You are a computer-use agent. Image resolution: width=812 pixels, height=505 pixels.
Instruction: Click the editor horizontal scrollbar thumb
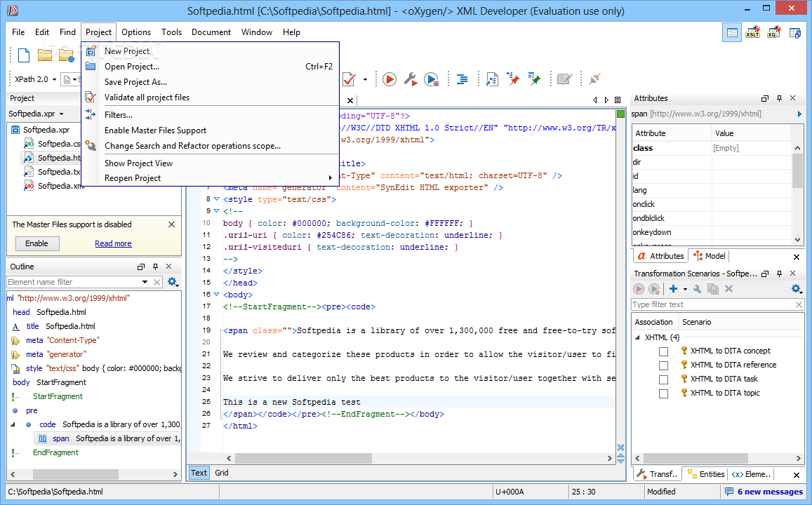[x=303, y=459]
